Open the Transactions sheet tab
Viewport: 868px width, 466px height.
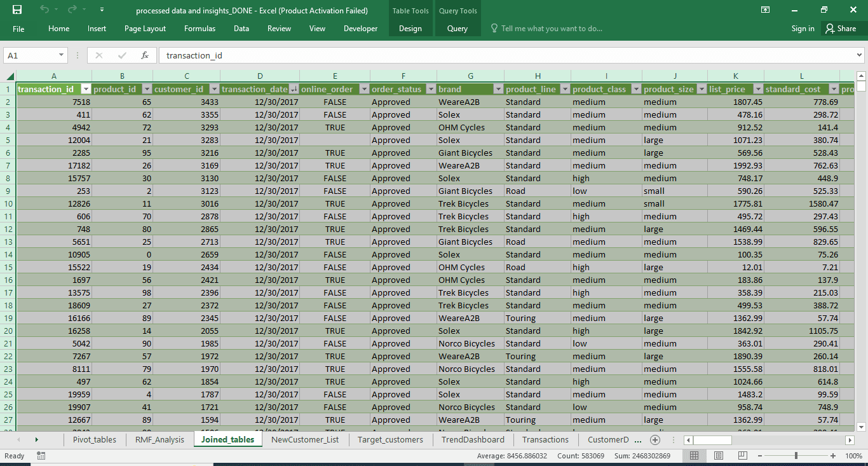pos(545,439)
